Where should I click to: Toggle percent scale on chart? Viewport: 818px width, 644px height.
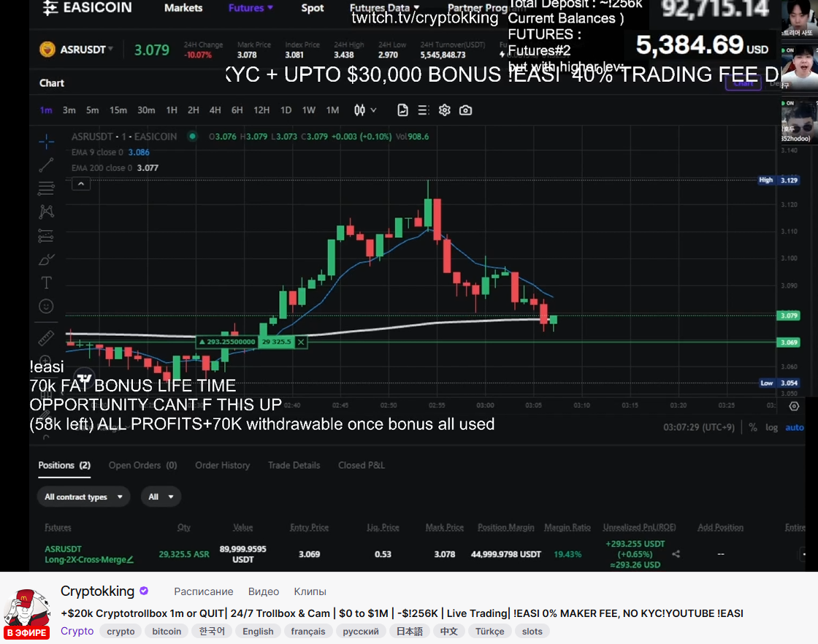coord(753,427)
